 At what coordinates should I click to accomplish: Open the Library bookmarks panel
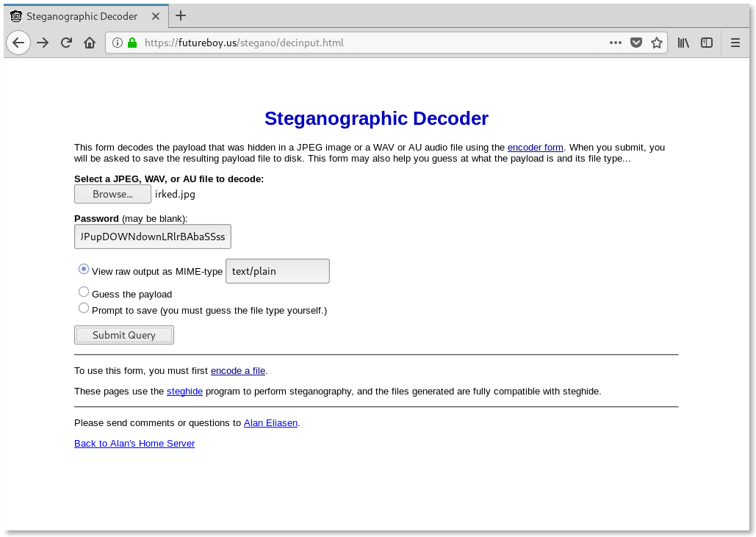point(683,43)
